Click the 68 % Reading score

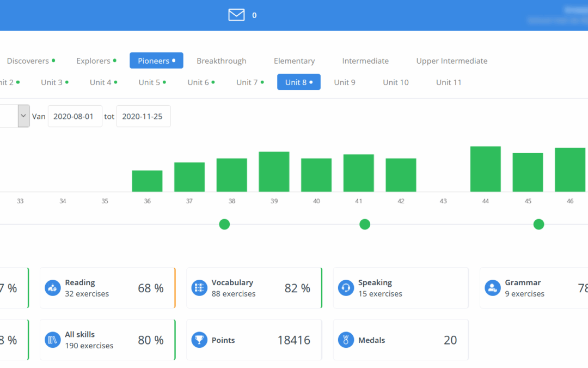click(151, 288)
